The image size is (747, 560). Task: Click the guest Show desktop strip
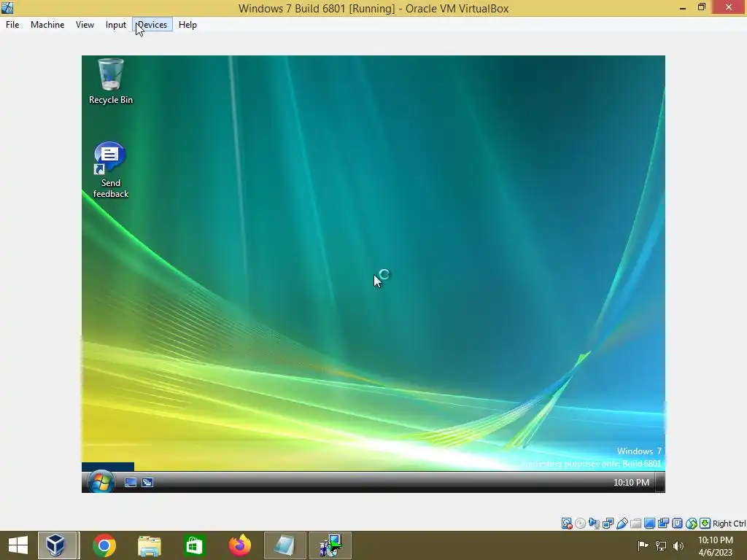pos(659,483)
